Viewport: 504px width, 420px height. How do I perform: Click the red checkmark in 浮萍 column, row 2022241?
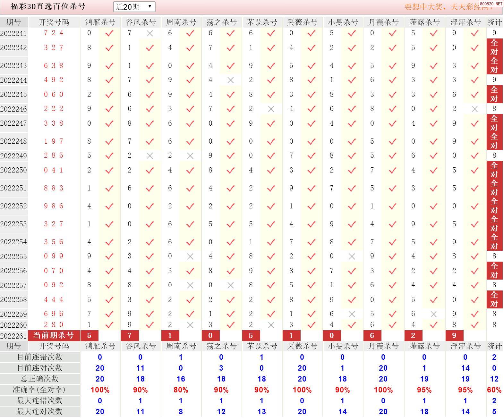click(x=475, y=33)
